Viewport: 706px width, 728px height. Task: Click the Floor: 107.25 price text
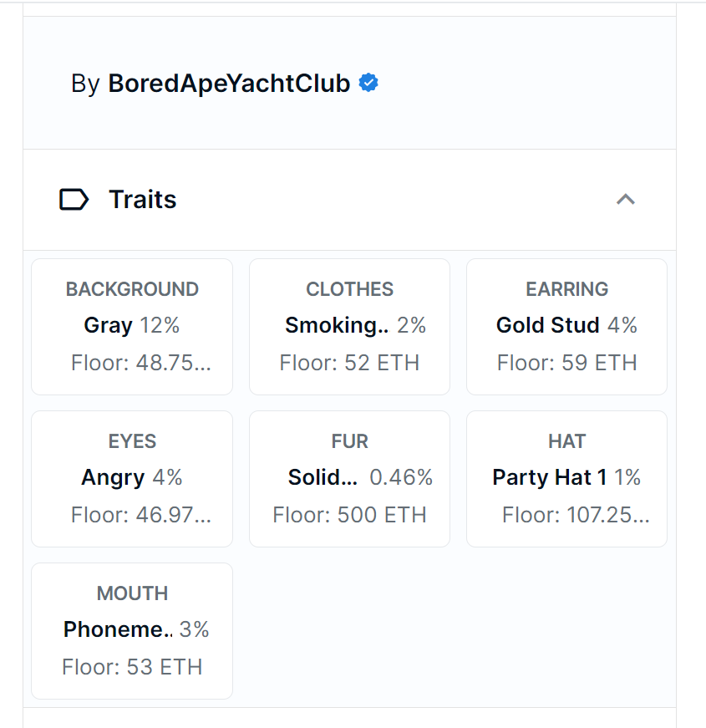[x=576, y=515]
